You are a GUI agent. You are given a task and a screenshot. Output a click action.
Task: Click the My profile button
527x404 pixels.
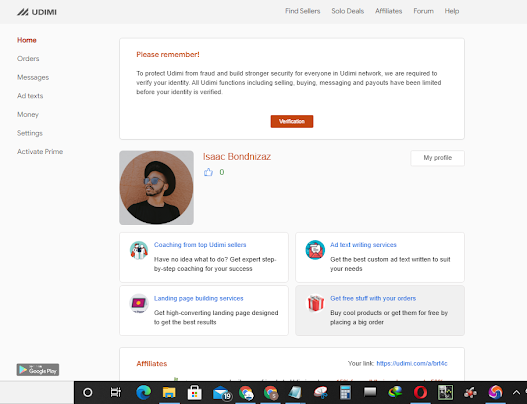pyautogui.click(x=437, y=158)
